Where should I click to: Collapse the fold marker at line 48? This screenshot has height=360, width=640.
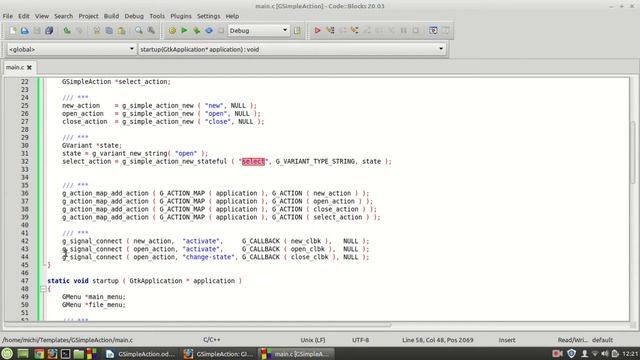pos(43,289)
